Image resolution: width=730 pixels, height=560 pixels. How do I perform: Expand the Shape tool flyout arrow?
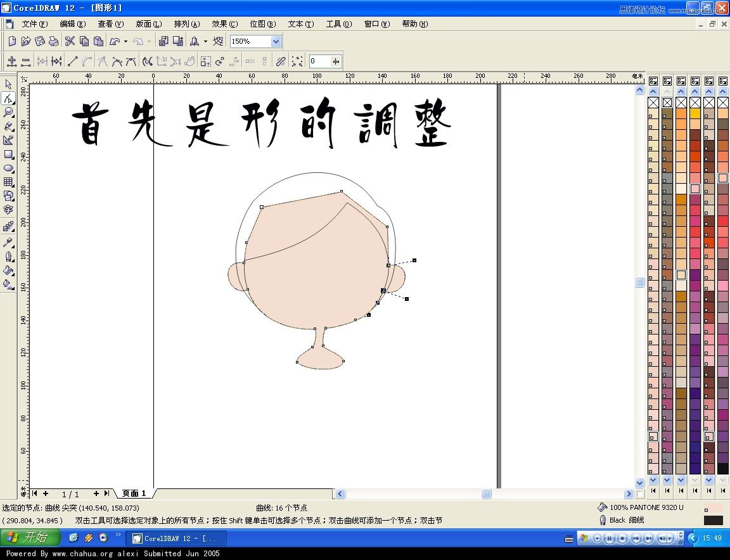[x=14, y=103]
